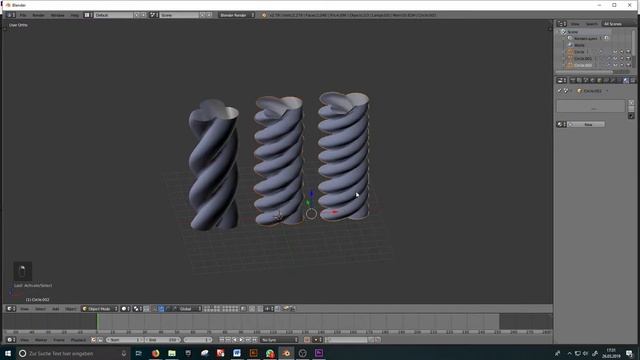640x360 pixels.
Task: Toggle visibility eye for Circle.002 in outliner
Action: pos(615,65)
